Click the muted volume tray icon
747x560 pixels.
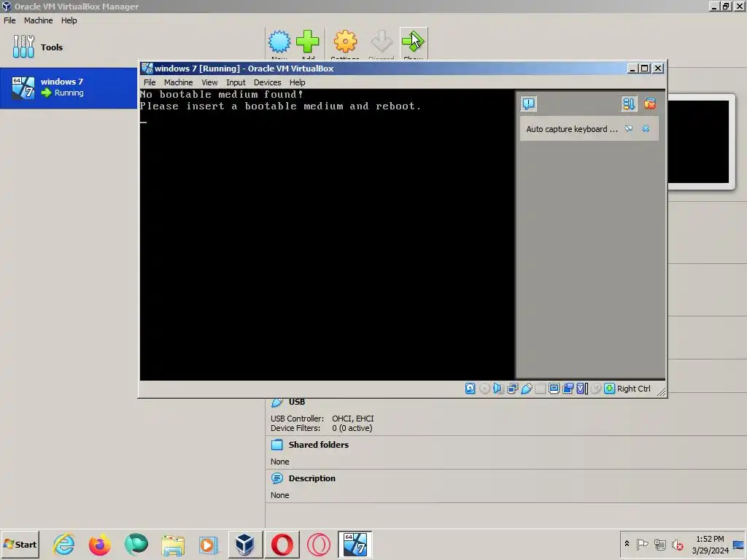pos(677,544)
